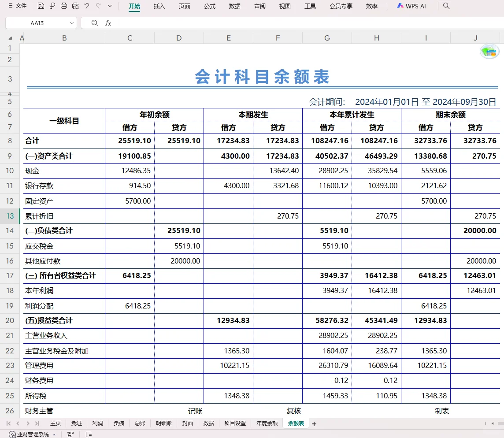Switch to the 负债 sheet tab
The width and height of the screenshot is (504, 438).
tap(119, 423)
